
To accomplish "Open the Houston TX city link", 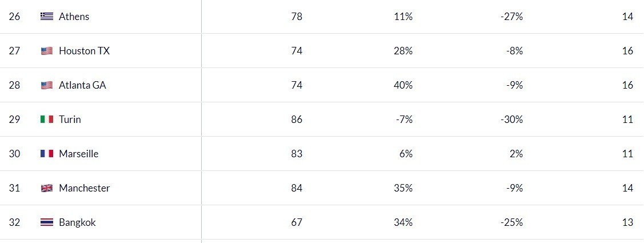I will [x=84, y=51].
